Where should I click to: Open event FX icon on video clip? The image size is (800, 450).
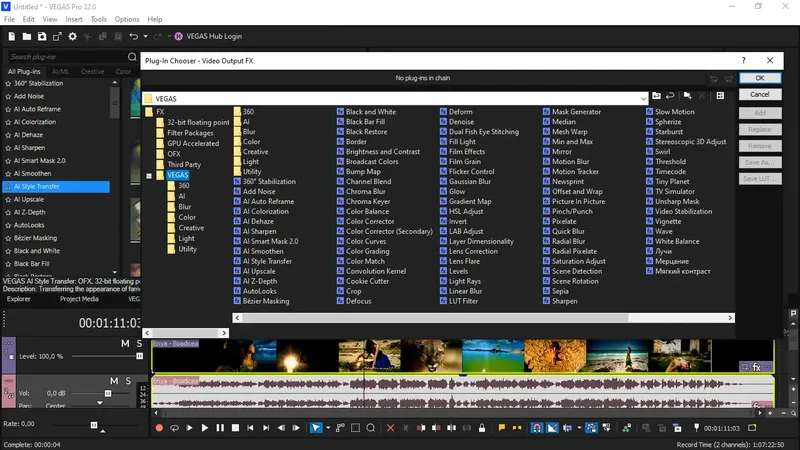point(757,367)
